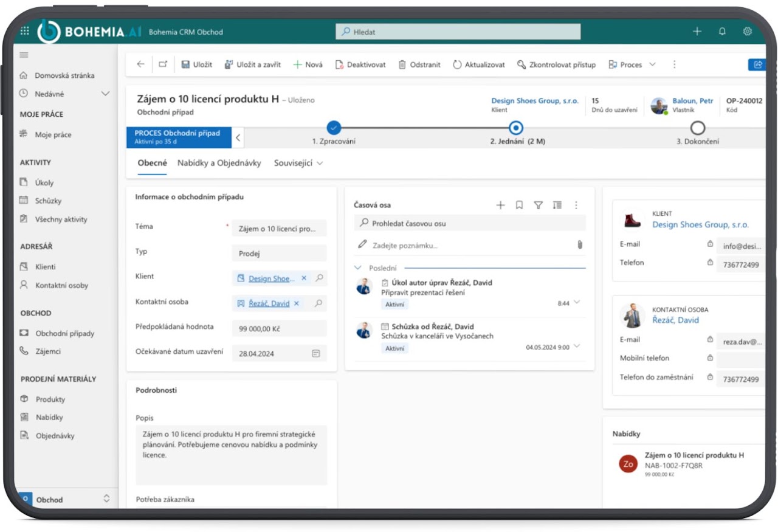Open more commands ellipsis in toolbar
Screen dimensions: 778x532
pos(674,64)
